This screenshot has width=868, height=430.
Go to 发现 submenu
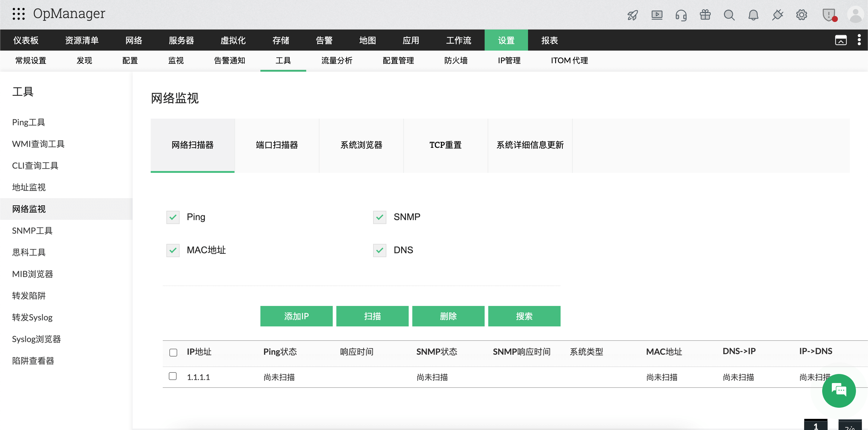84,61
